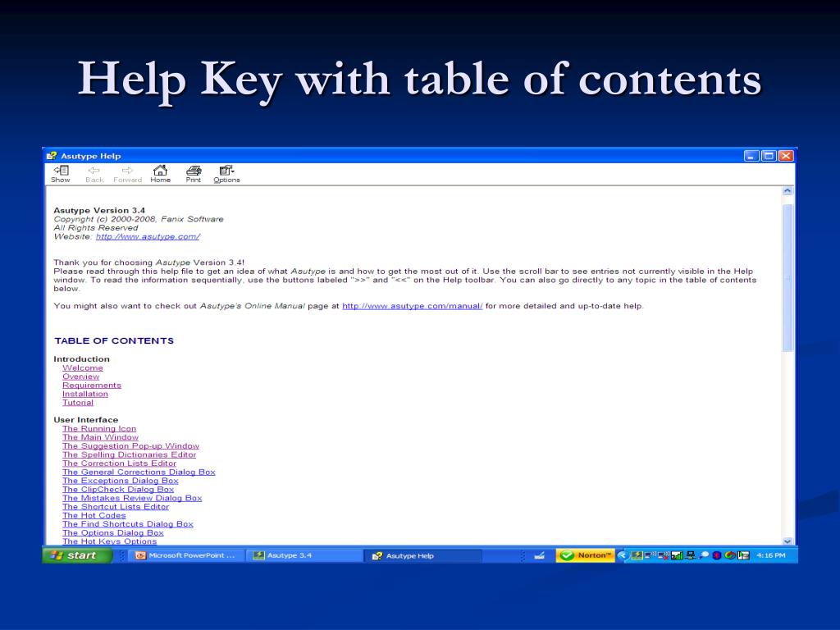Open The Find Shortcuts Dialog Box topic
Screen dimensions: 840x630
[x=127, y=524]
